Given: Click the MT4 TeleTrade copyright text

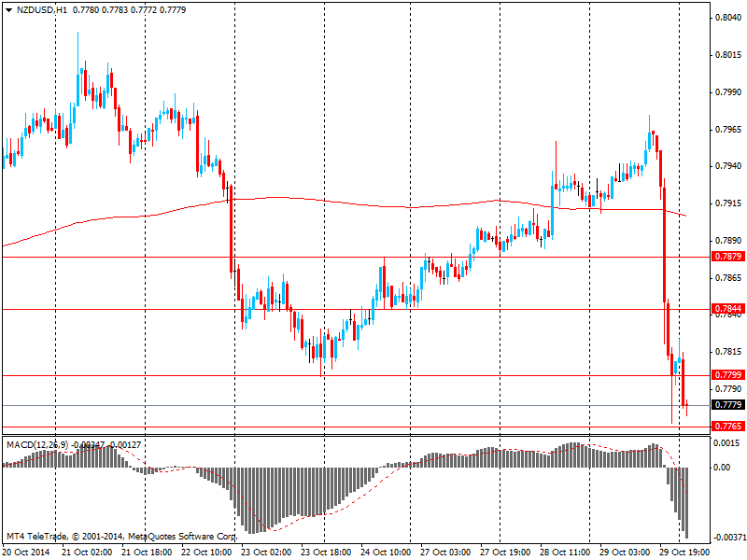Looking at the screenshot, I should pyautogui.click(x=121, y=537).
